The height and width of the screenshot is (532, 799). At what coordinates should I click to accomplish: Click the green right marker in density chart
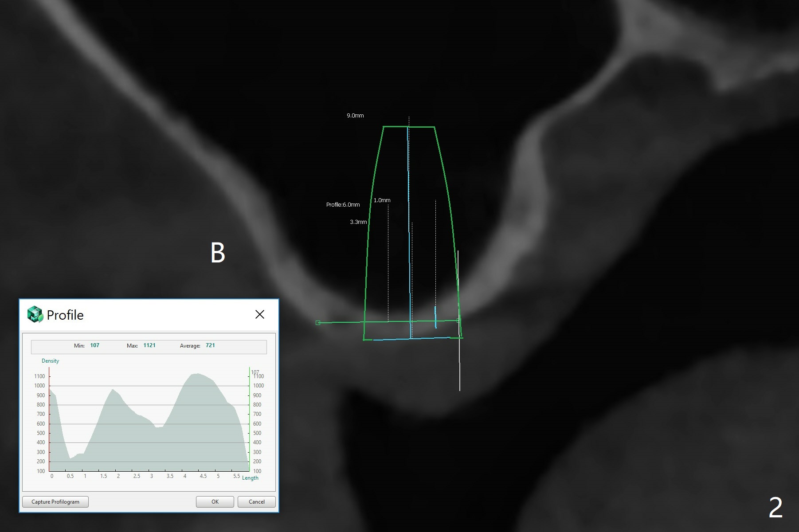[249, 421]
